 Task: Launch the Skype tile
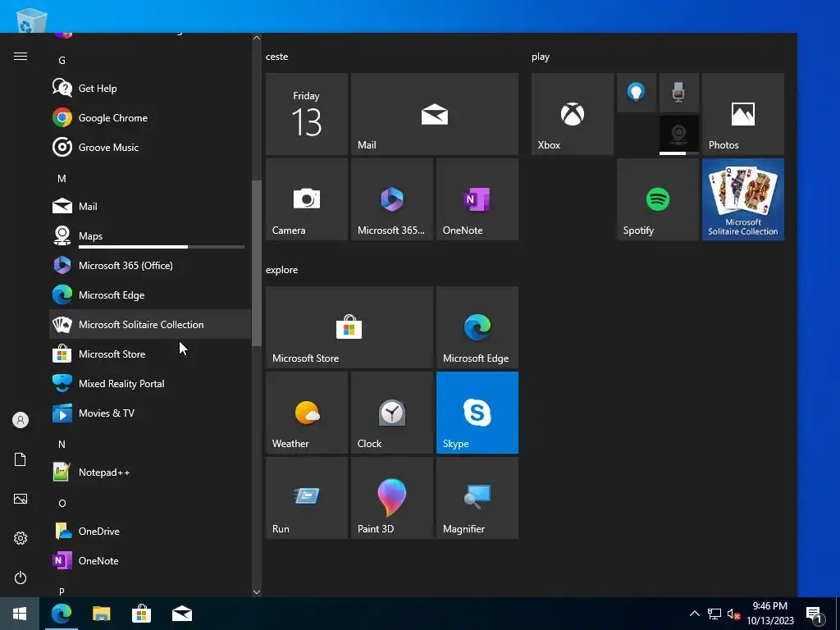[477, 413]
